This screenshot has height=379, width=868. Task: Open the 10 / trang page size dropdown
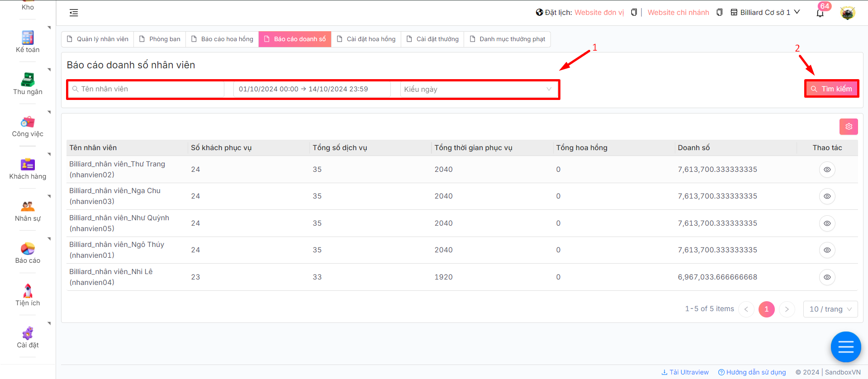pos(830,309)
